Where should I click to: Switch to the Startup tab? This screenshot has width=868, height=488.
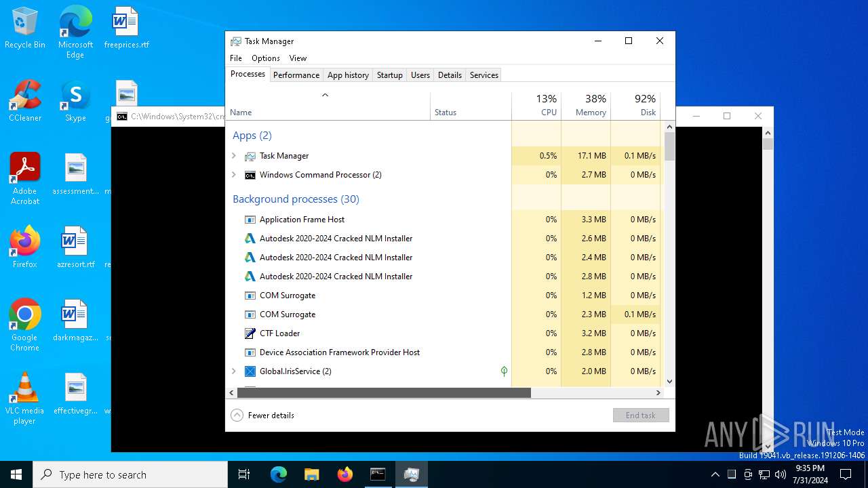coord(390,75)
